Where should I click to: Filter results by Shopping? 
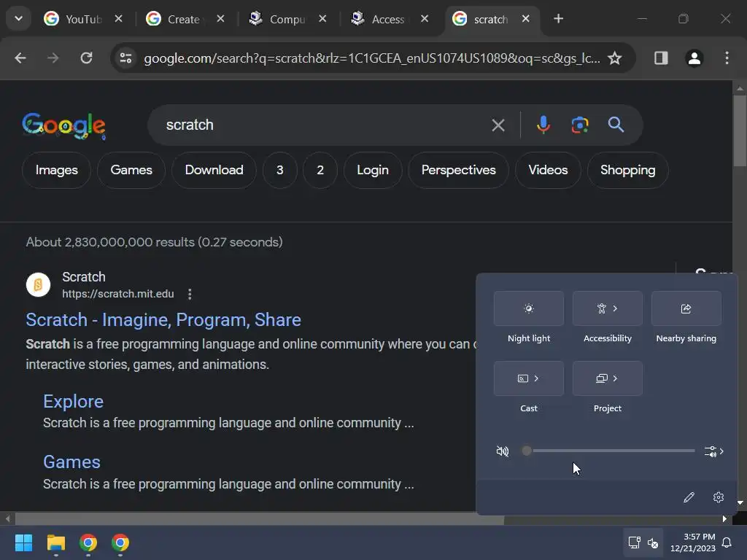(x=627, y=170)
